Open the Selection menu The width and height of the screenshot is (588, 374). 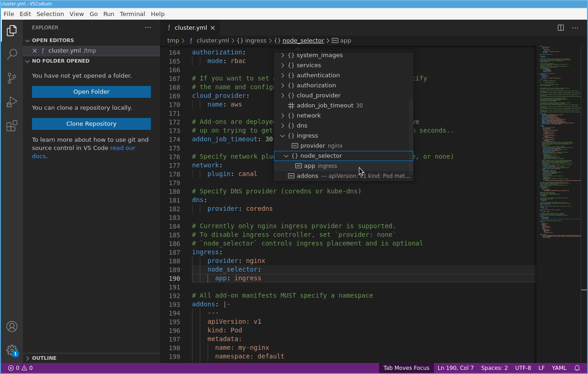point(50,14)
